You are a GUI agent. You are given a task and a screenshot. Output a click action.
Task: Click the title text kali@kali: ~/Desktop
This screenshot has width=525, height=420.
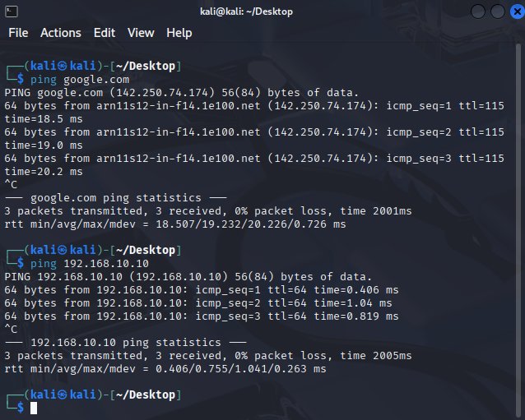(246, 12)
